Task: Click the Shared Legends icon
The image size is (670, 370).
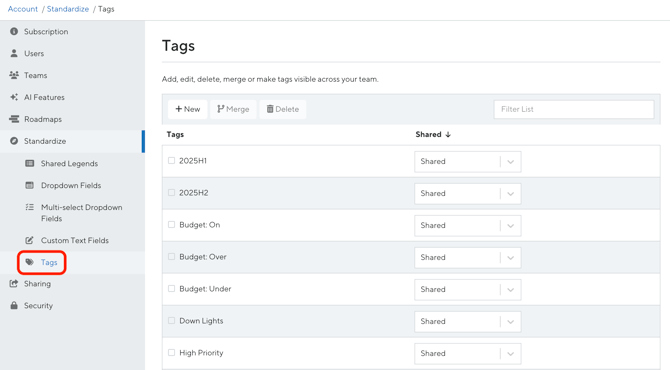Action: (x=29, y=163)
